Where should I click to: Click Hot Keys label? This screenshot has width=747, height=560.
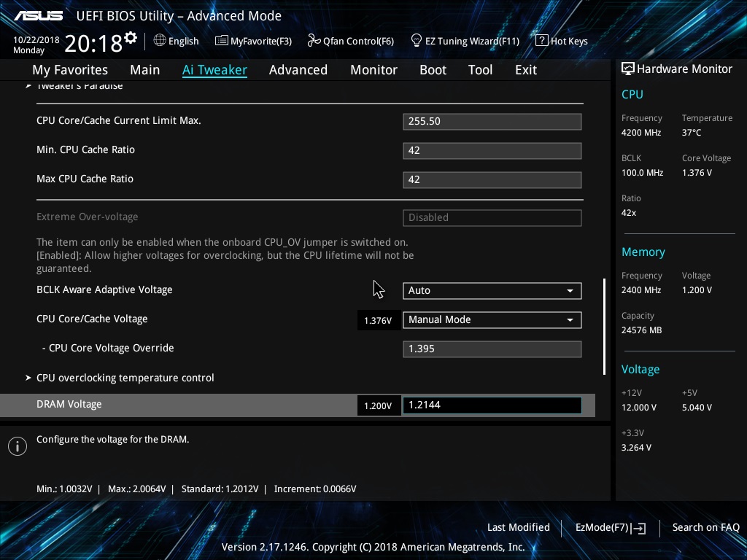click(569, 41)
